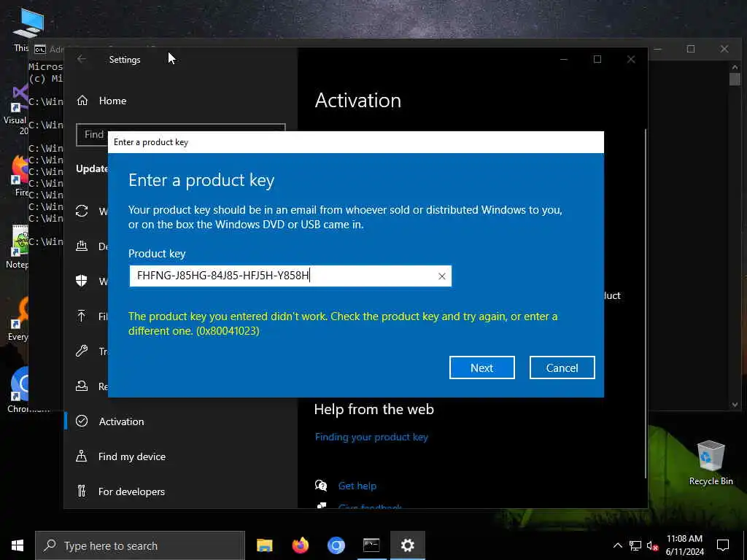Go back using Settings back arrow
The image size is (747, 560).
click(x=82, y=59)
